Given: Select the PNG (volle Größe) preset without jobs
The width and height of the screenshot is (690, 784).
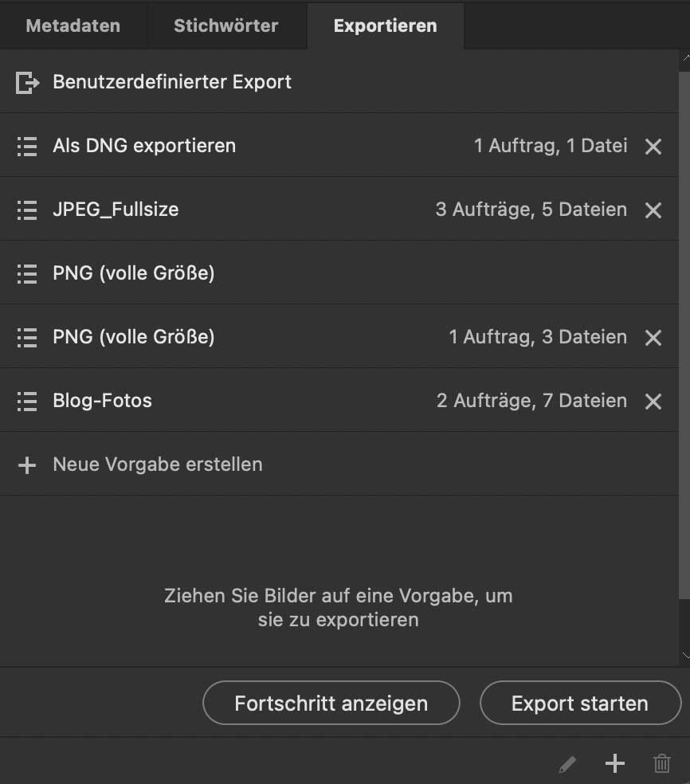Looking at the screenshot, I should pos(134,273).
